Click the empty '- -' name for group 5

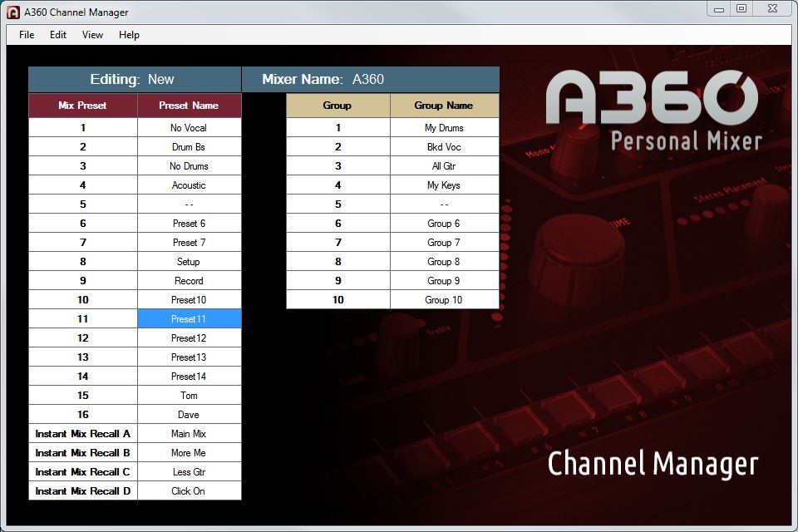click(x=444, y=204)
